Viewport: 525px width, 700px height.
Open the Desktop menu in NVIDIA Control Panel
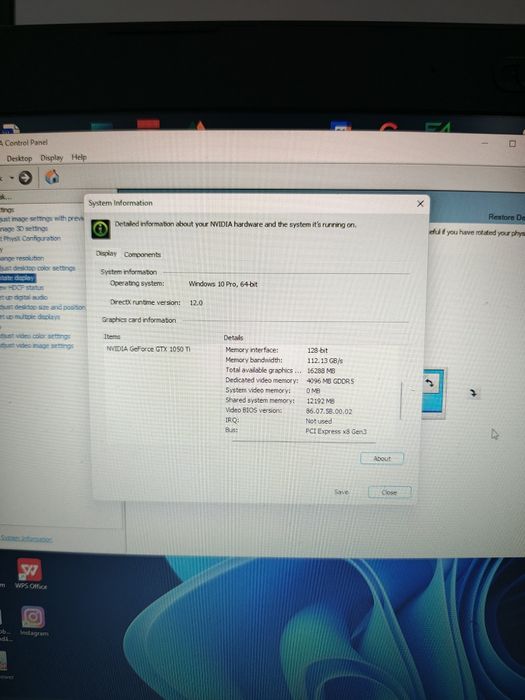click(19, 158)
